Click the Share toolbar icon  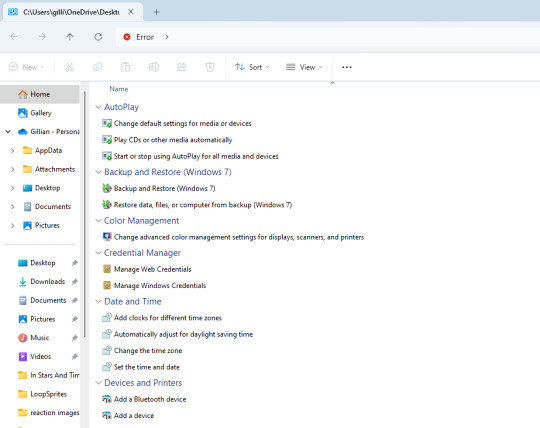[182, 67]
